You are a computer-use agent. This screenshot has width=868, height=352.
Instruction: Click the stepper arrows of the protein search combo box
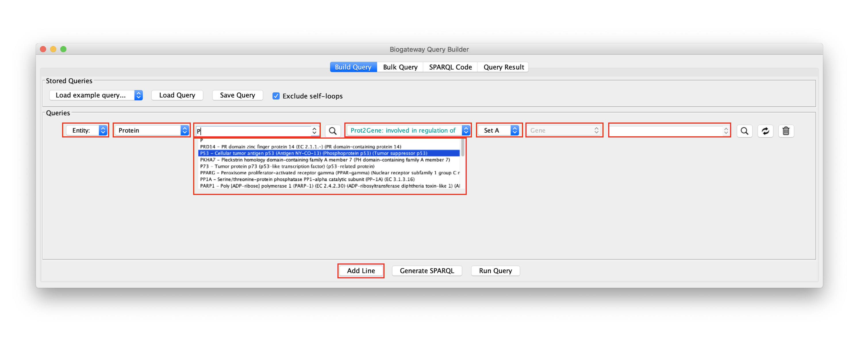(x=314, y=131)
